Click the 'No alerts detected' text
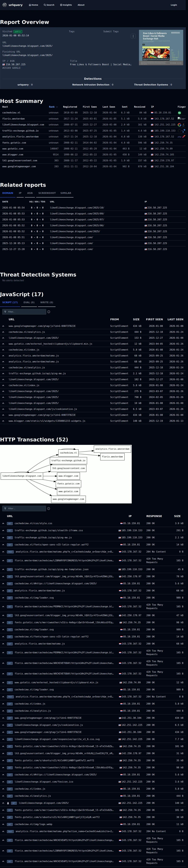The image size is (188, 868). pyautogui.click(x=13, y=280)
